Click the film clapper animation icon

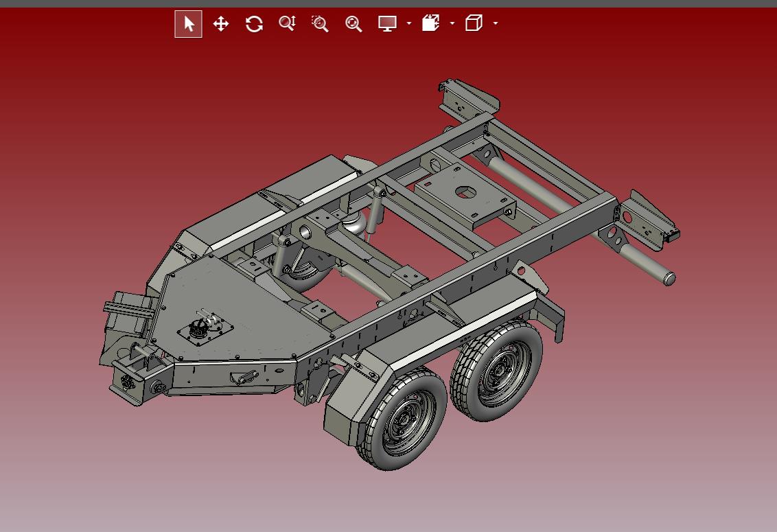(430, 23)
